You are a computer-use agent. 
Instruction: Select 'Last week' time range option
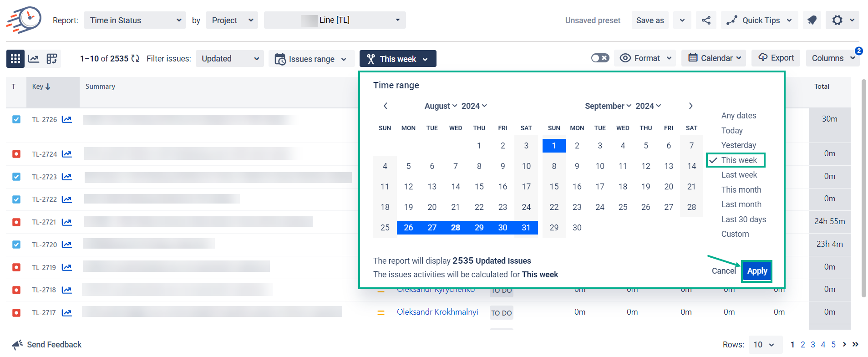click(x=739, y=175)
